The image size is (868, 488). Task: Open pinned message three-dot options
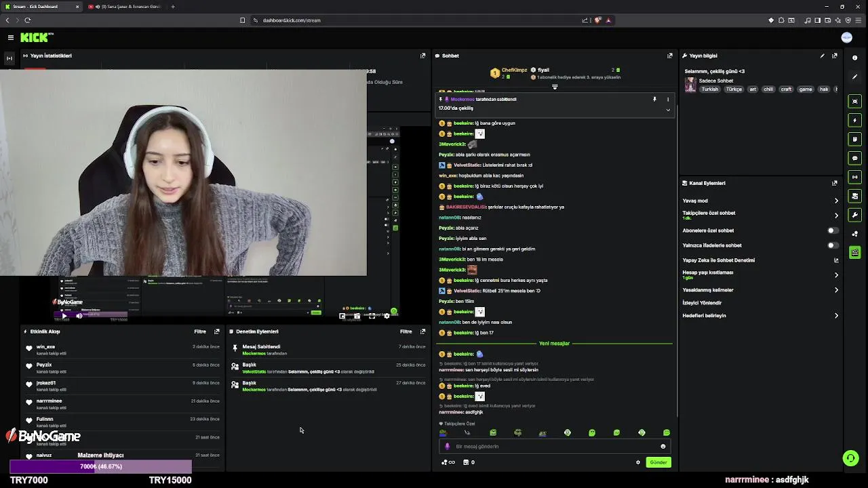667,100
